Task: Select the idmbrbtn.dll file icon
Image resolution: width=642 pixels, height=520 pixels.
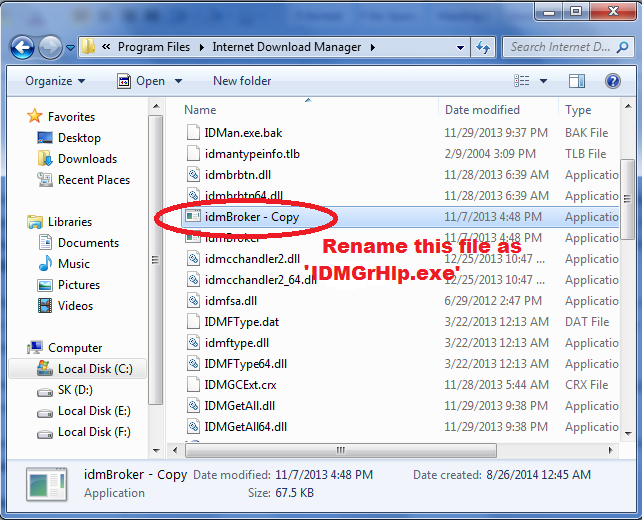Action: coord(193,175)
